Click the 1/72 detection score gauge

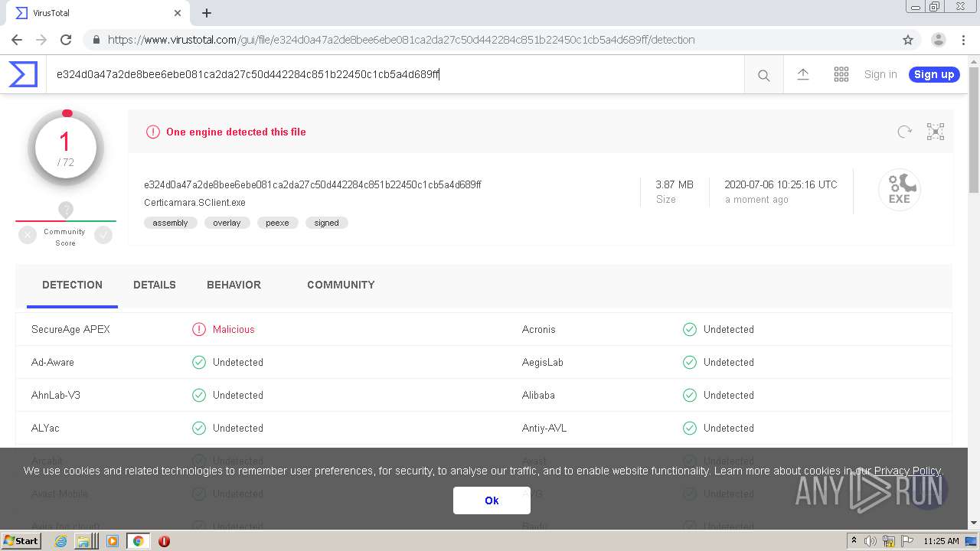pos(66,148)
